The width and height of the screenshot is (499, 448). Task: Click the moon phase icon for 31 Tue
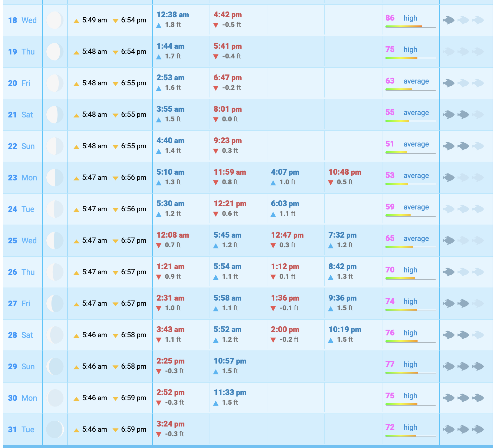coord(55,430)
